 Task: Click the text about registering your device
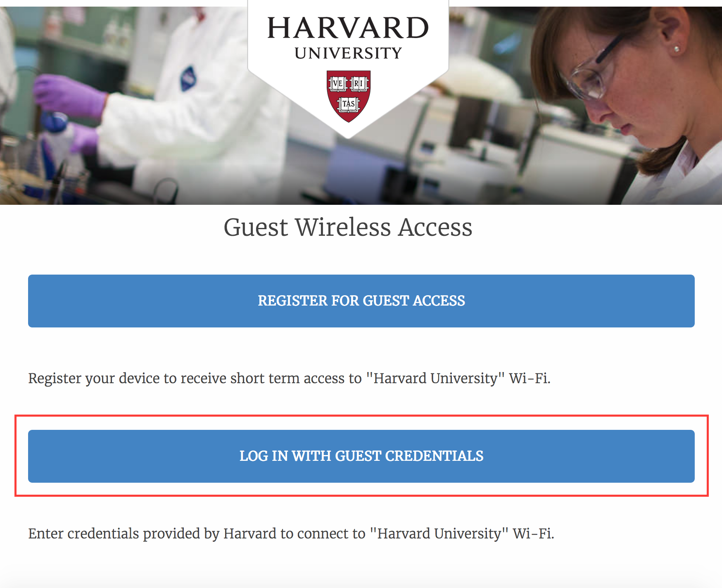tap(289, 378)
